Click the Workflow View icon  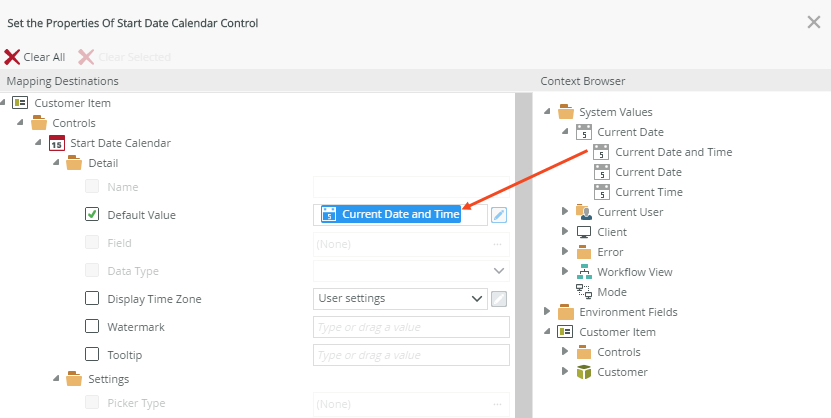coord(585,272)
